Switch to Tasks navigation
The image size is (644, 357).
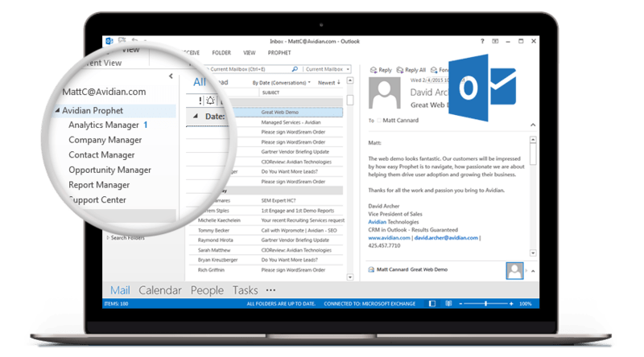246,290
